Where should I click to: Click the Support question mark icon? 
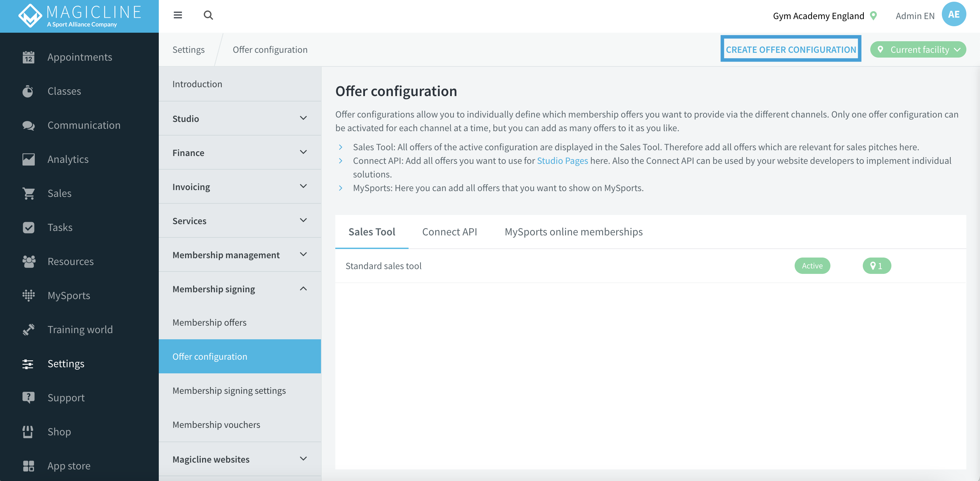coord(29,398)
